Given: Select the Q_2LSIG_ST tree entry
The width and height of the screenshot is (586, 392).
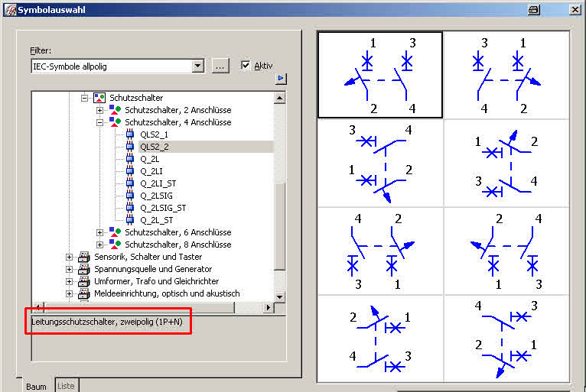Looking at the screenshot, I should [x=163, y=208].
